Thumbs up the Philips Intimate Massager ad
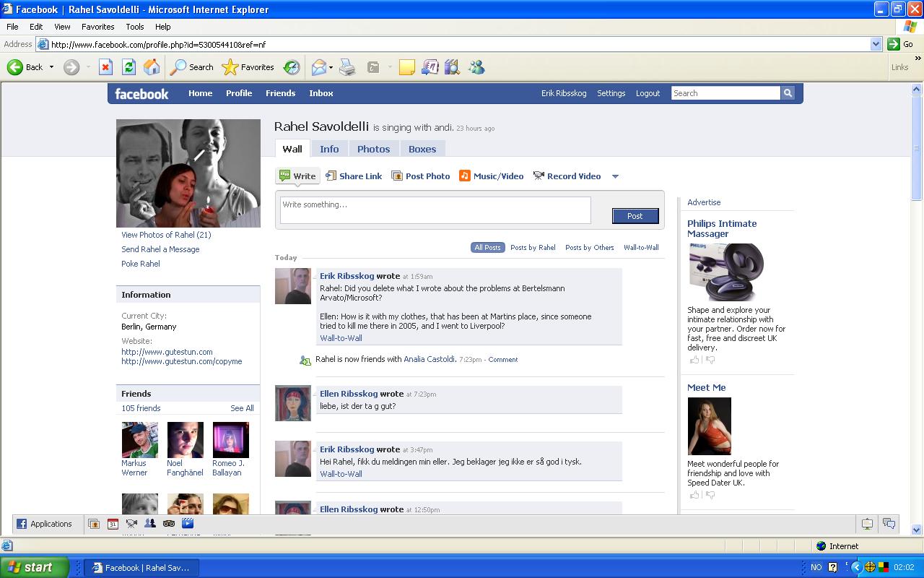 tap(694, 360)
